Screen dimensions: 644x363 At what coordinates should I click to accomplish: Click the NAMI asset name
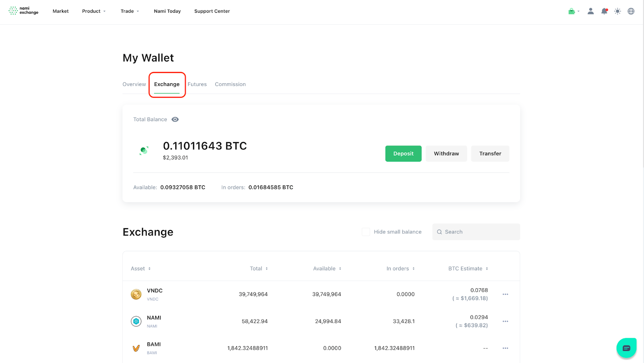pyautogui.click(x=154, y=318)
